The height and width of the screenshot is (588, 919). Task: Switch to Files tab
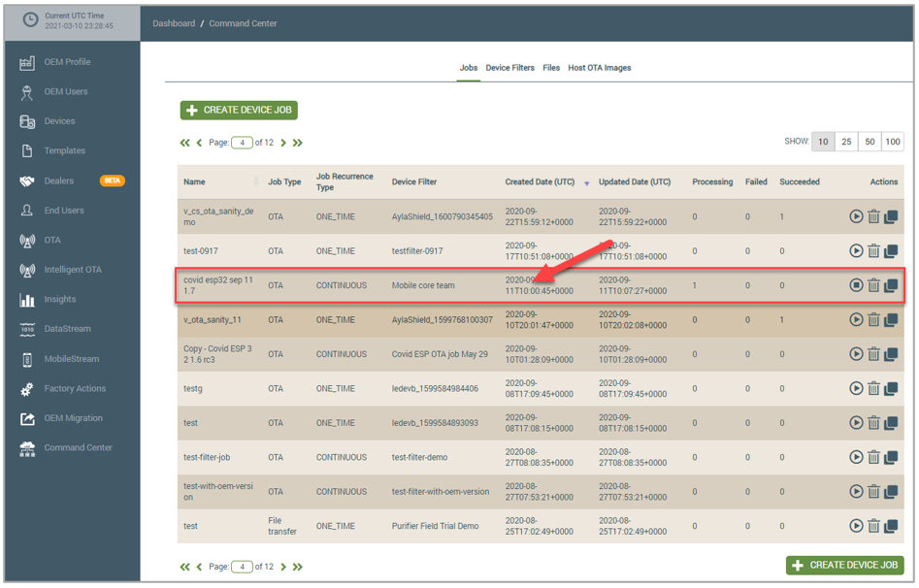click(x=551, y=68)
